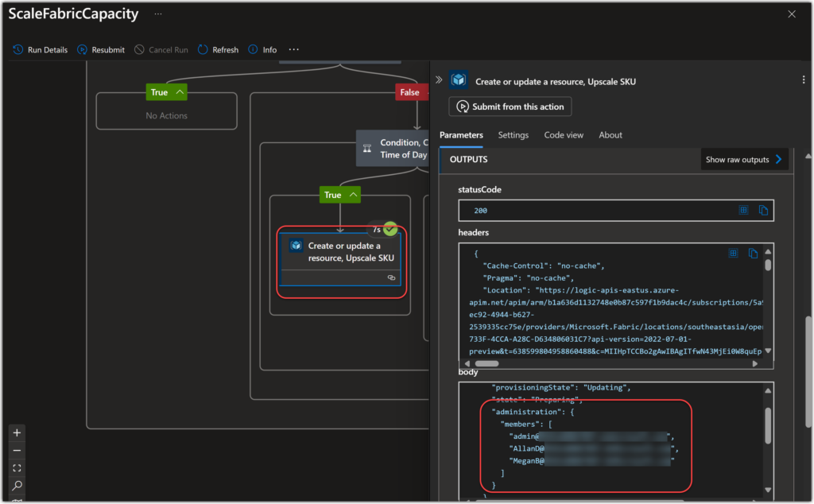
Task: Fit the workflow to view
Action: tap(17, 467)
